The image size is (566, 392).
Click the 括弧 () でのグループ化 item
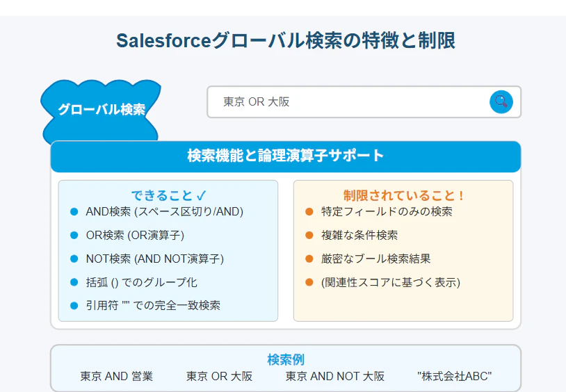[142, 282]
